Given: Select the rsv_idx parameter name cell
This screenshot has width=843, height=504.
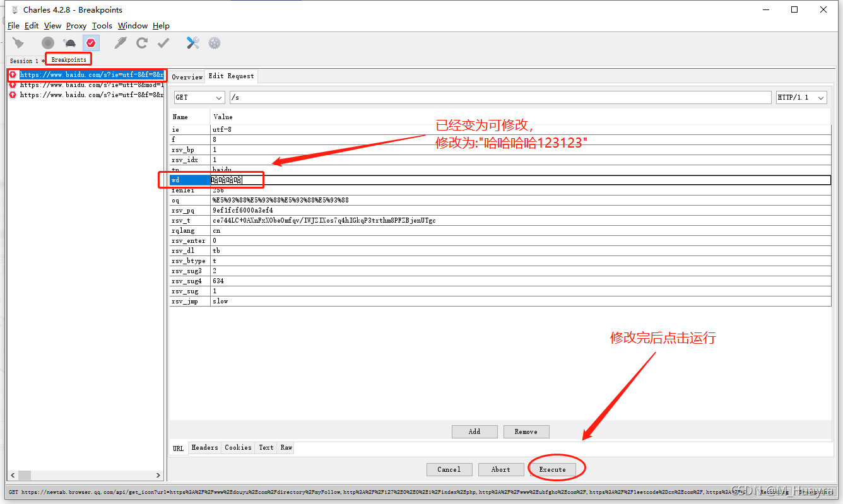Looking at the screenshot, I should tap(190, 160).
